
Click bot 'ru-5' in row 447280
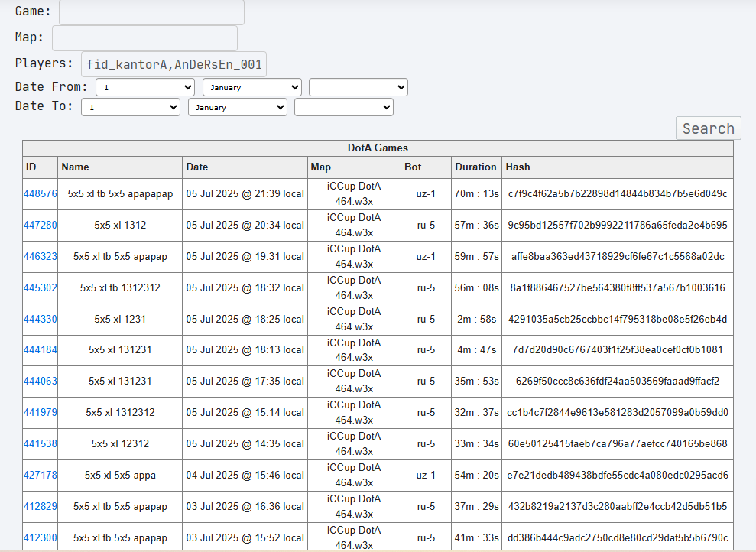click(427, 225)
